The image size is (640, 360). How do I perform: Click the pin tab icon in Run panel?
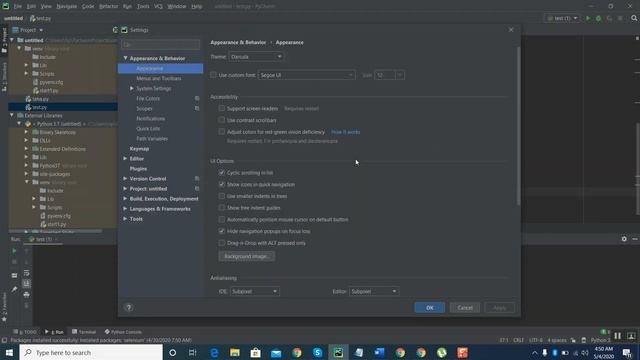tap(14, 289)
